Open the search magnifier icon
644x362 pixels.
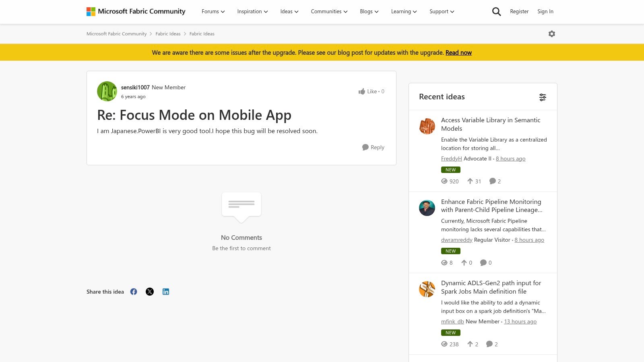click(x=497, y=12)
